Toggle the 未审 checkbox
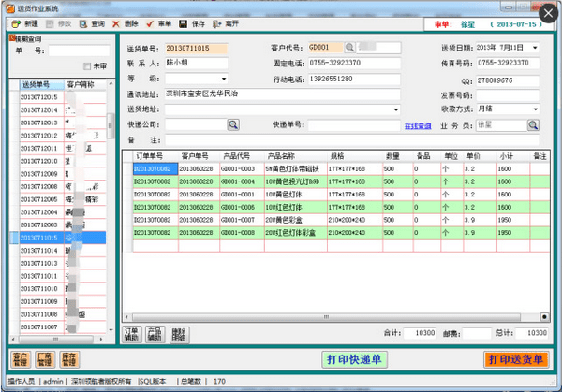The height and width of the screenshot is (392, 562). [88, 66]
